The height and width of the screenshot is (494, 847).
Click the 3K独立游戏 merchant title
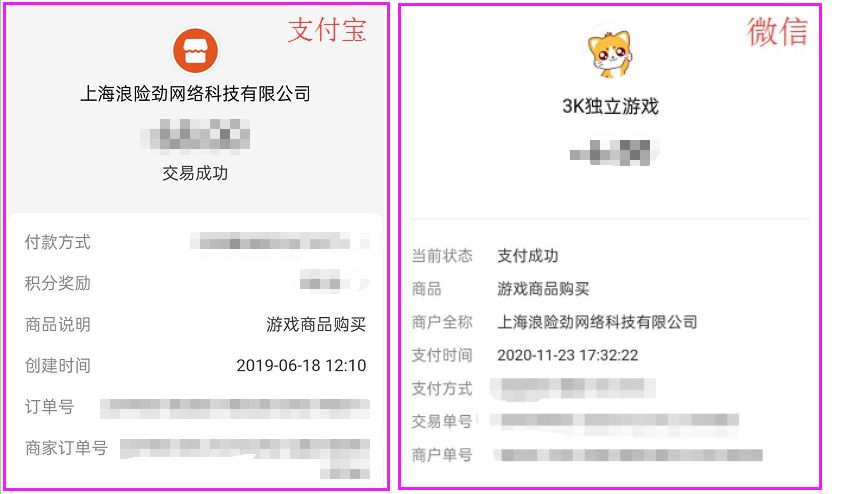click(x=610, y=106)
